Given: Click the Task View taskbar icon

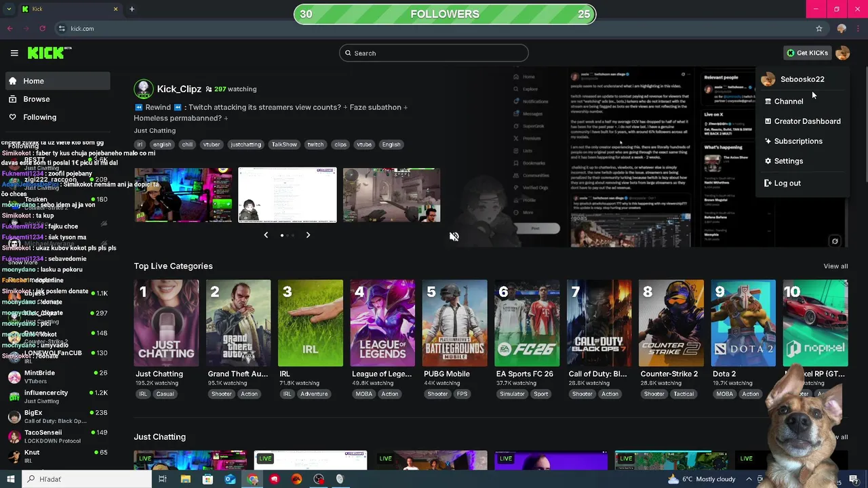Looking at the screenshot, I should [163, 479].
